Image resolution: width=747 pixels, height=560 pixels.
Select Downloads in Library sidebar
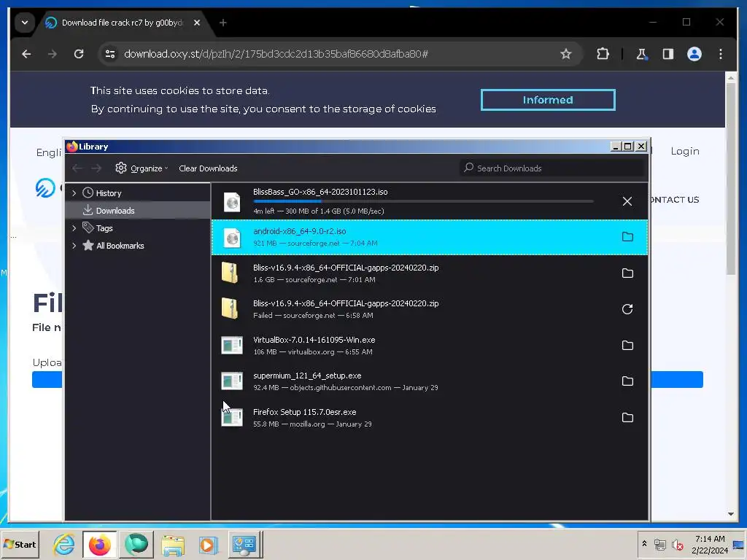138,211
